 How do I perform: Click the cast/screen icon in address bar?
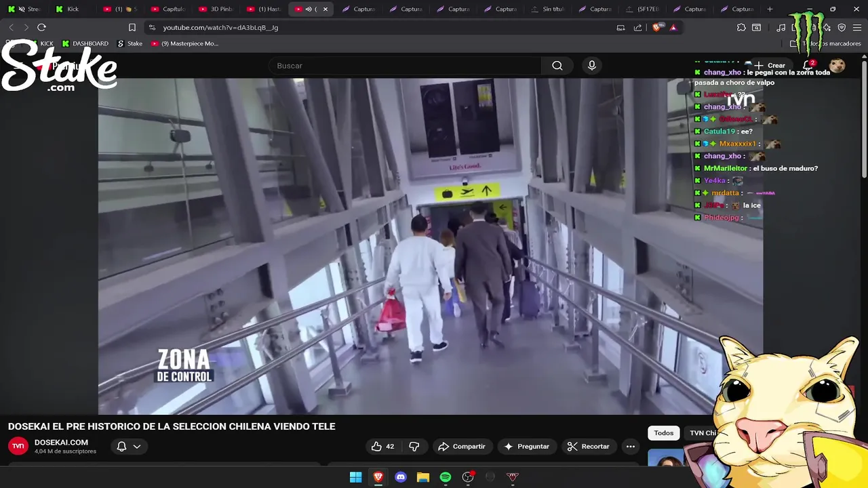coord(620,27)
